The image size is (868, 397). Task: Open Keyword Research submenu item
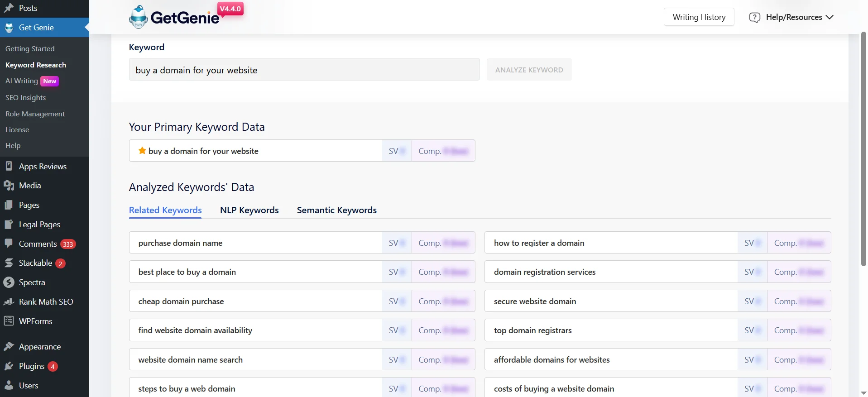pos(36,65)
